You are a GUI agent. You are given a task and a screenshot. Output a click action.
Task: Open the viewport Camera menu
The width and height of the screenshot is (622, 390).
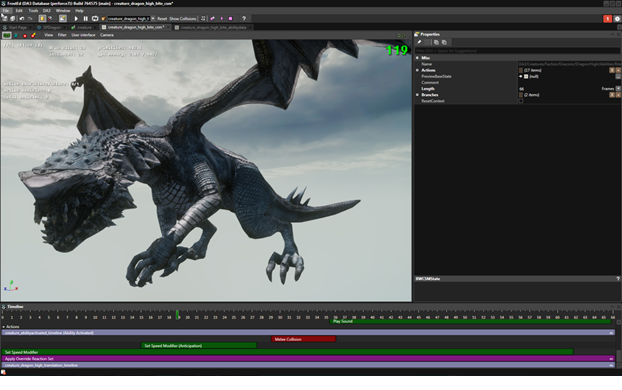[x=107, y=35]
